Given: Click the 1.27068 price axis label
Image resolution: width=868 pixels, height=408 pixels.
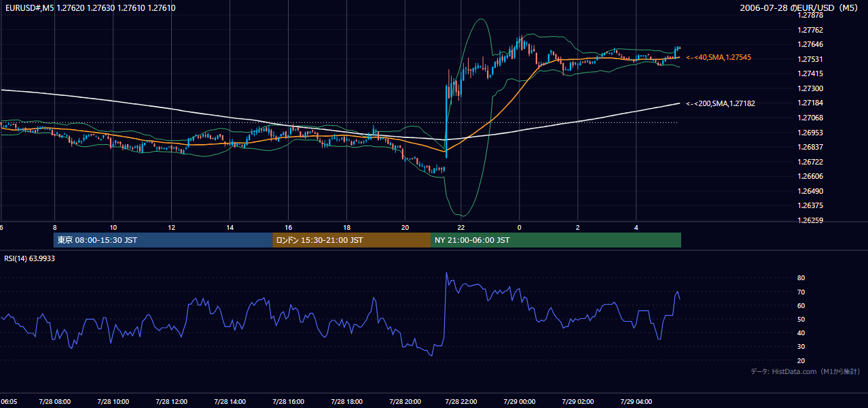Looking at the screenshot, I should tap(810, 118).
